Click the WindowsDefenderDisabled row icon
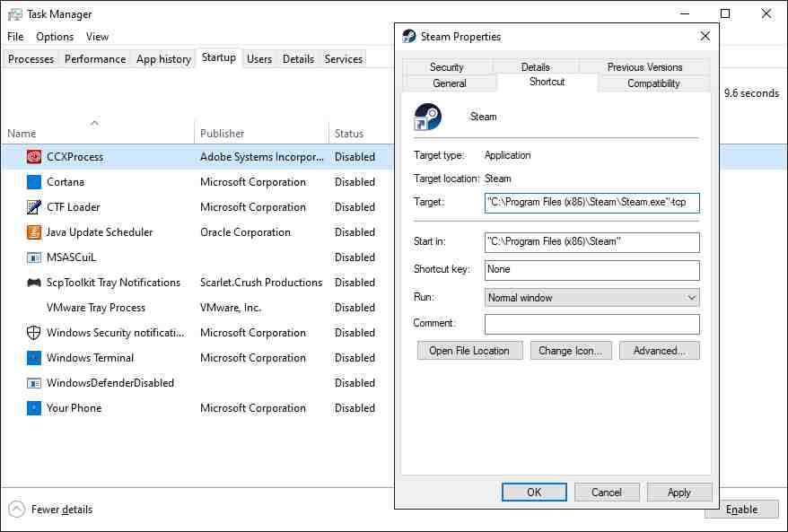 click(34, 383)
